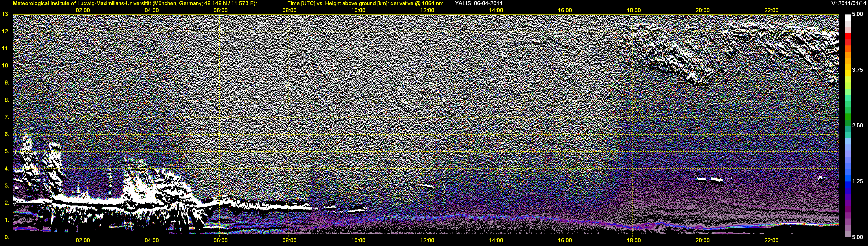
Task: Click the 8. km height axis label
Action: [x=7, y=100]
